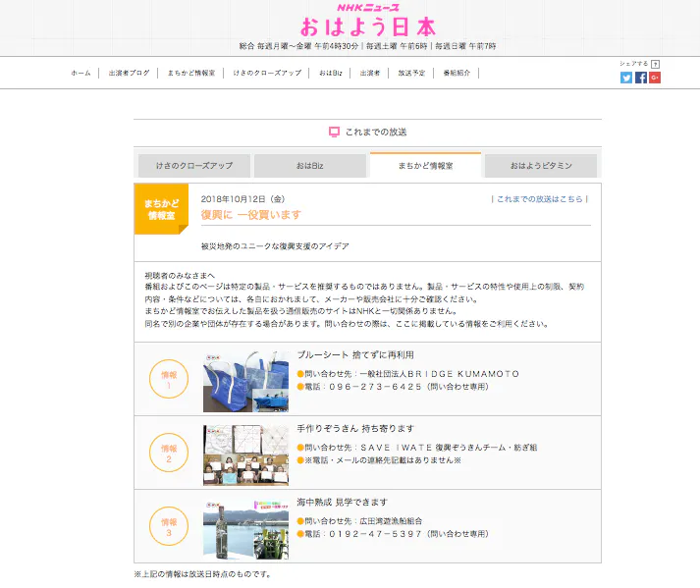Click the 情報1 circle badge
The width and height of the screenshot is (700, 588).
[168, 379]
